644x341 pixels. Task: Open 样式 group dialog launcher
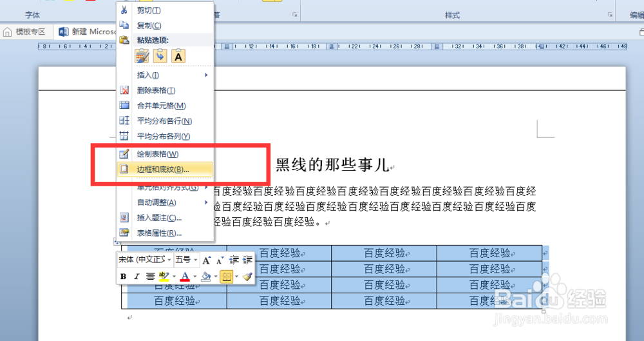click(x=610, y=15)
